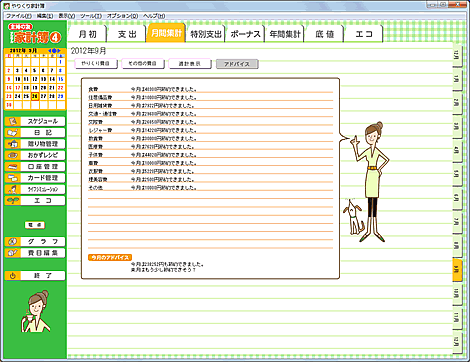Click the レジャー費 advice row
The width and height of the screenshot is (470, 362).
[210, 130]
